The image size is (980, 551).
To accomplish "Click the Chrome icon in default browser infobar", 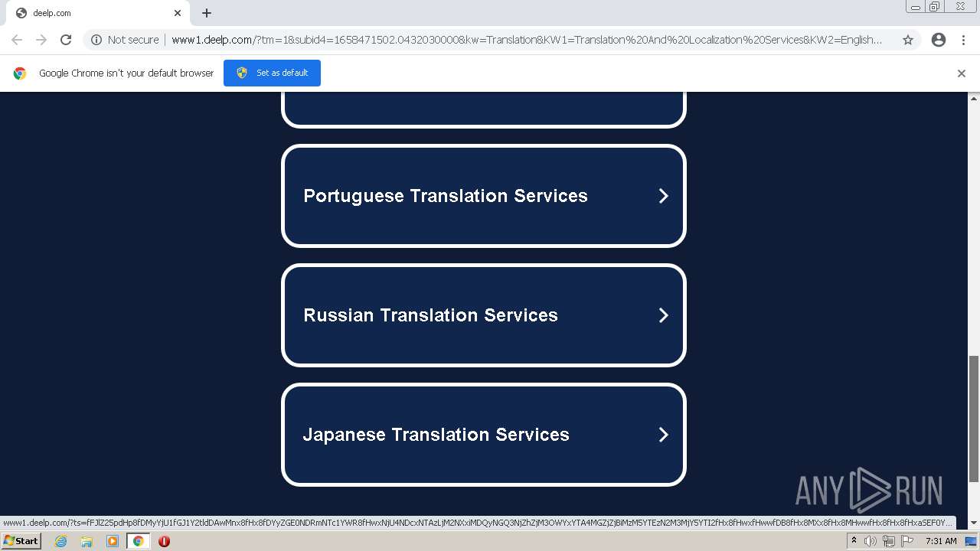I will (20, 73).
